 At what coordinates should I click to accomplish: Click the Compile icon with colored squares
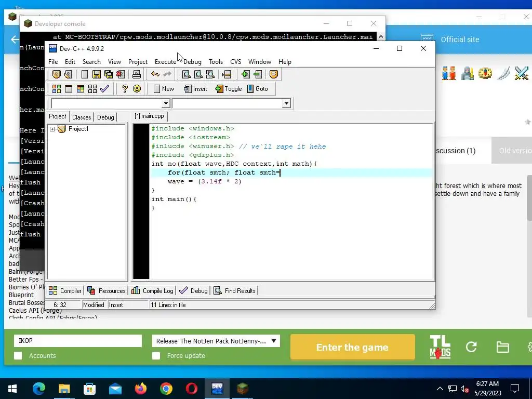click(56, 89)
